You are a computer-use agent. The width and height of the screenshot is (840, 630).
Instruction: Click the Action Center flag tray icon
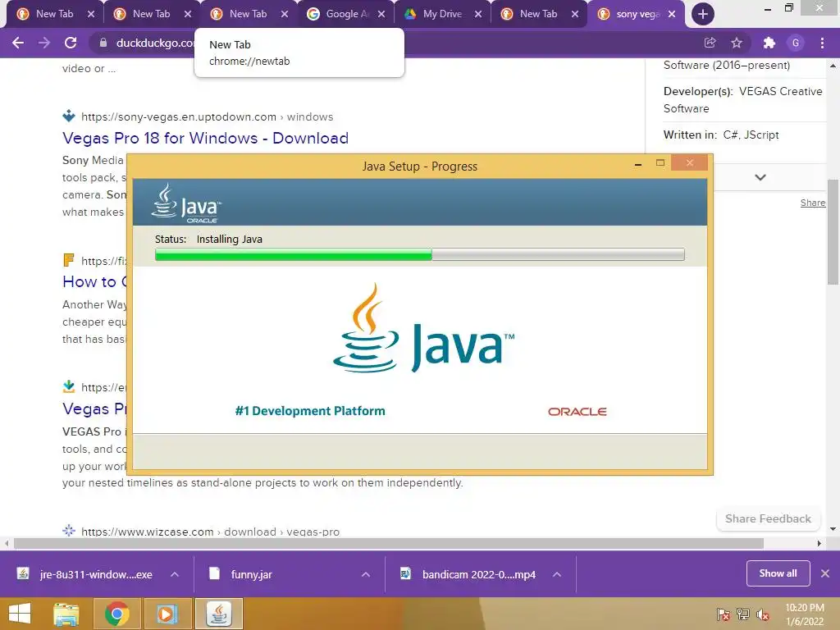(723, 614)
